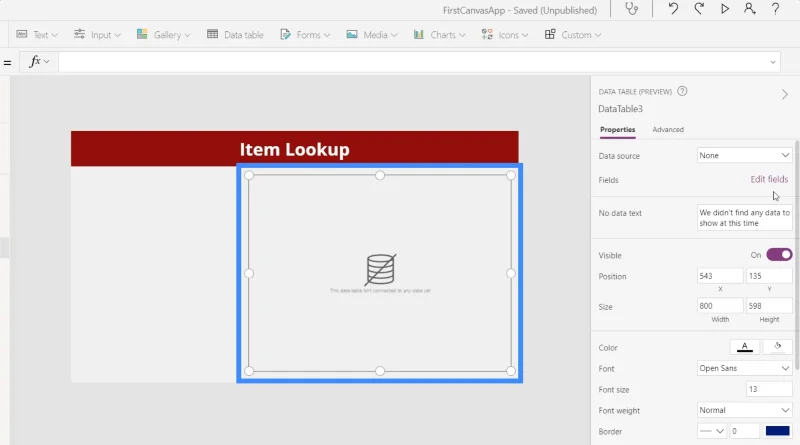Open the Forms menu

tap(305, 35)
